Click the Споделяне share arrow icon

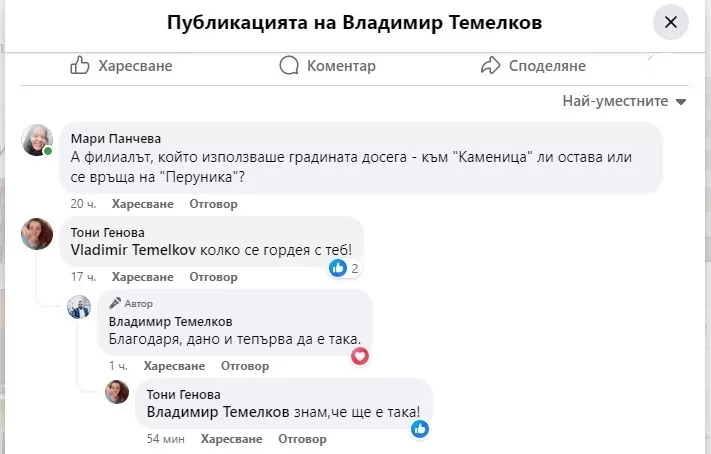tap(490, 65)
